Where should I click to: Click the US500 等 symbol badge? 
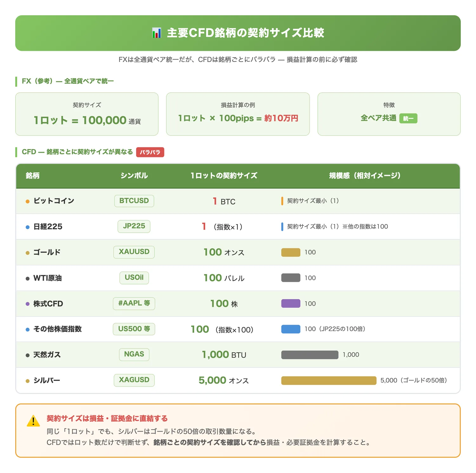point(134,329)
